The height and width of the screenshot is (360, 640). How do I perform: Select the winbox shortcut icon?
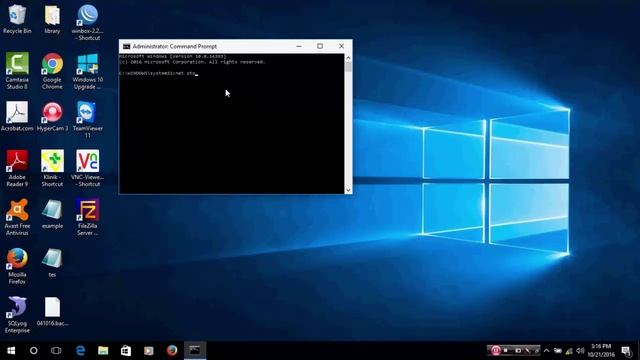pos(87,22)
